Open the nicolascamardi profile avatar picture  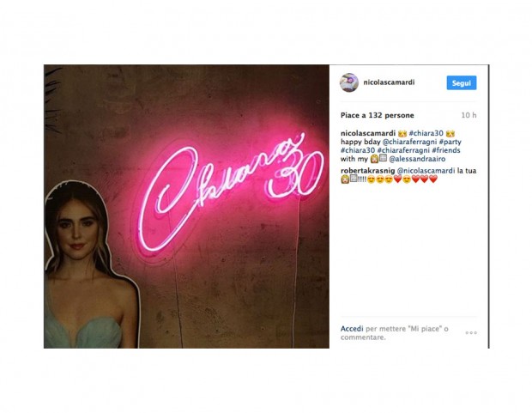point(349,82)
